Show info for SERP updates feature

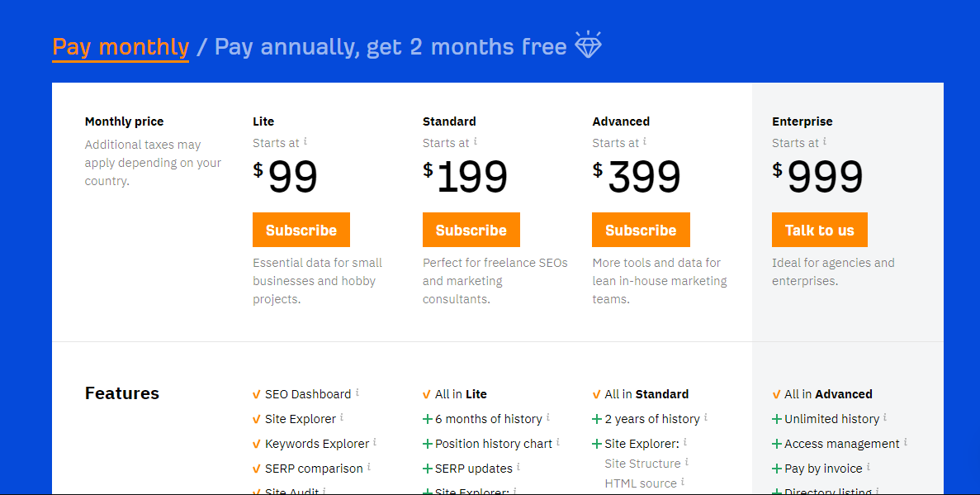(x=518, y=466)
